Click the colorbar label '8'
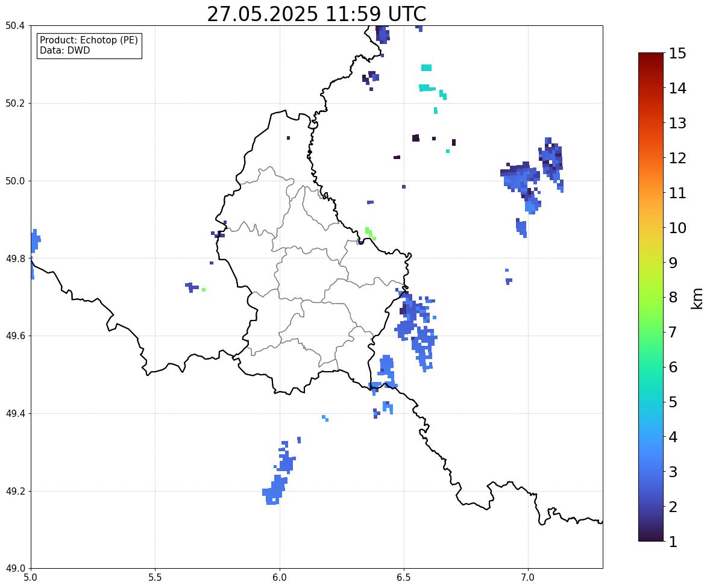710x588 pixels. (673, 298)
